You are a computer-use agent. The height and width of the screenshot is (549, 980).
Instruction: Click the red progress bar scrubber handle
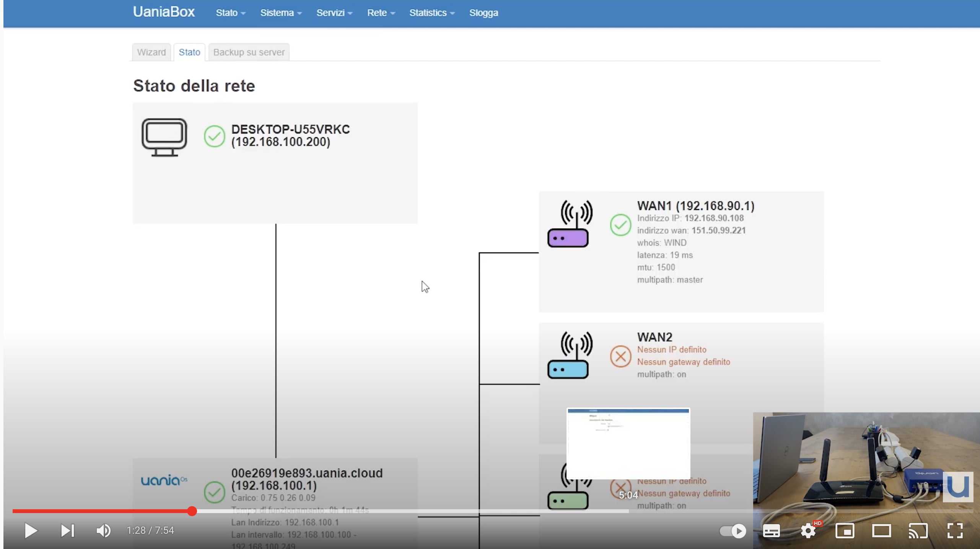click(x=192, y=511)
